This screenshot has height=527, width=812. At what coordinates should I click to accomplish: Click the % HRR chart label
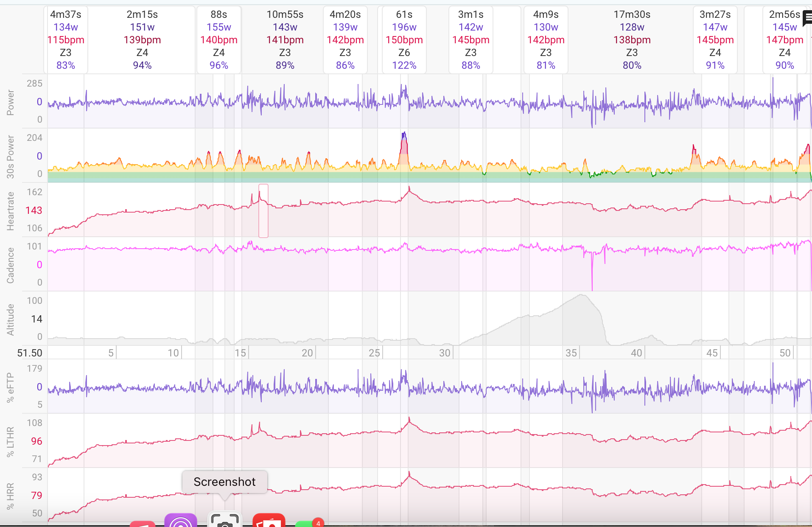pos(11,496)
